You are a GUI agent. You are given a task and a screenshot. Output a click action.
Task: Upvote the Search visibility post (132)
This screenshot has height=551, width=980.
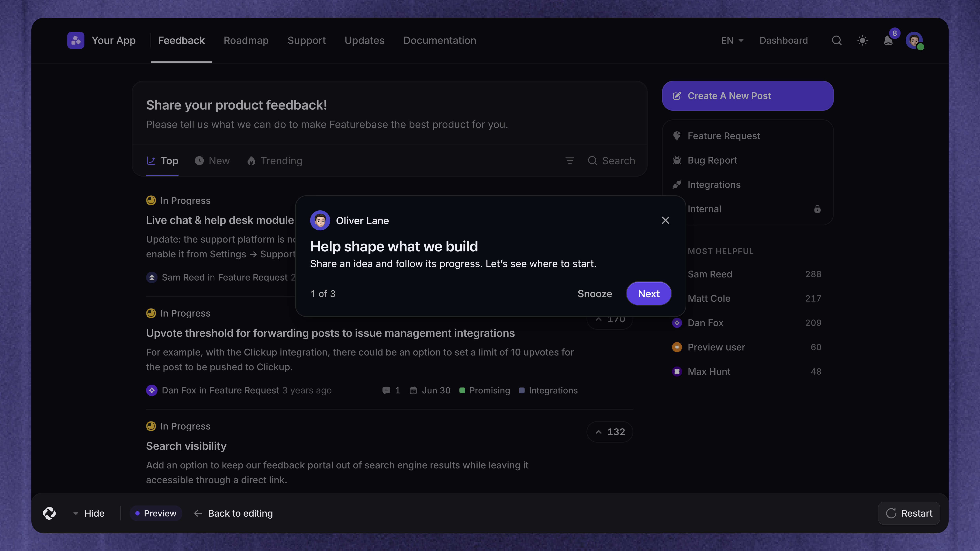[609, 432]
